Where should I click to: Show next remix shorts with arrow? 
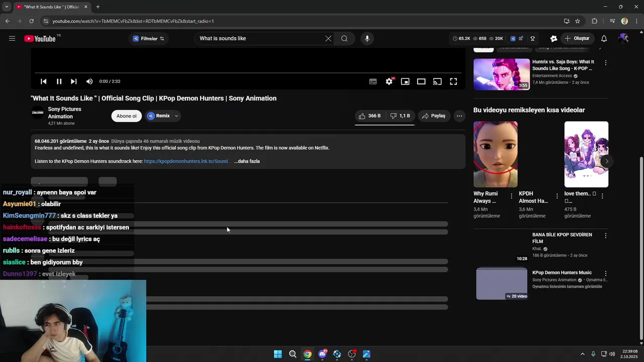pos(607,161)
